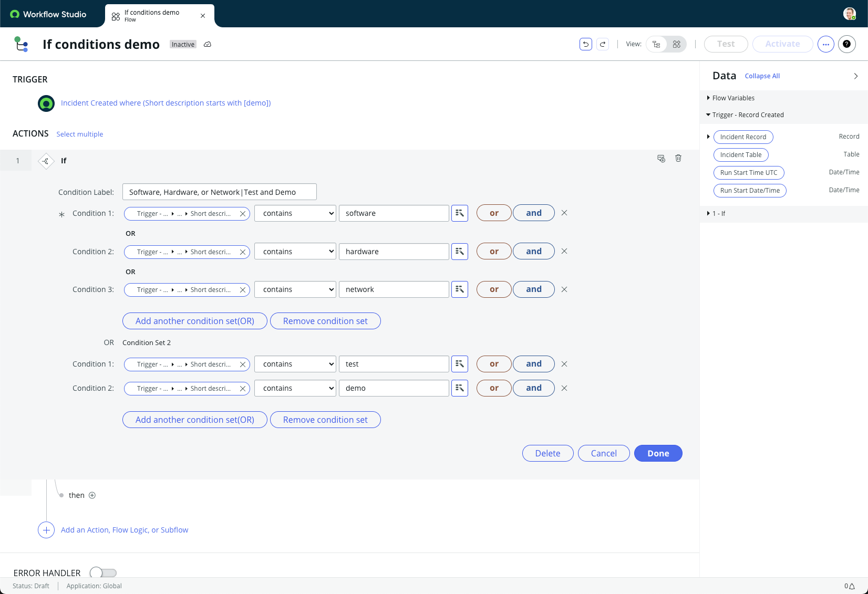Clear data pill in hardware condition

pyautogui.click(x=243, y=252)
